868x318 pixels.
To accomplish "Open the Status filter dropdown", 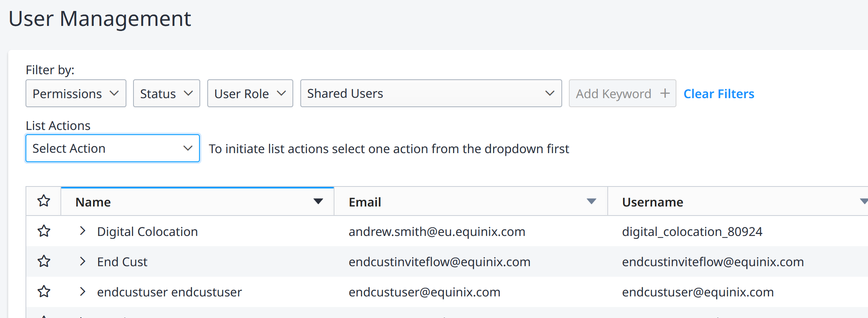I will pos(166,93).
